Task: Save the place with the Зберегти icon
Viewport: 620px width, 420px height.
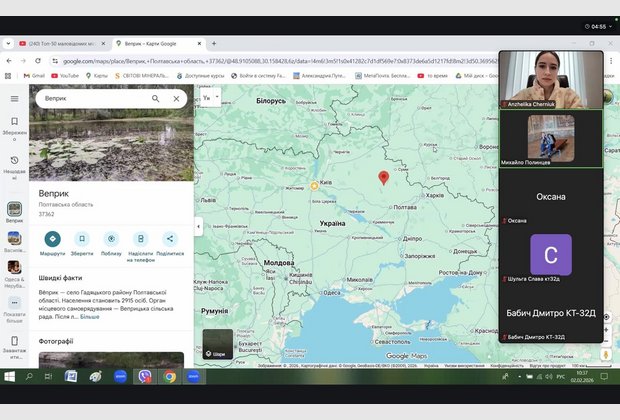Action: pyautogui.click(x=82, y=239)
